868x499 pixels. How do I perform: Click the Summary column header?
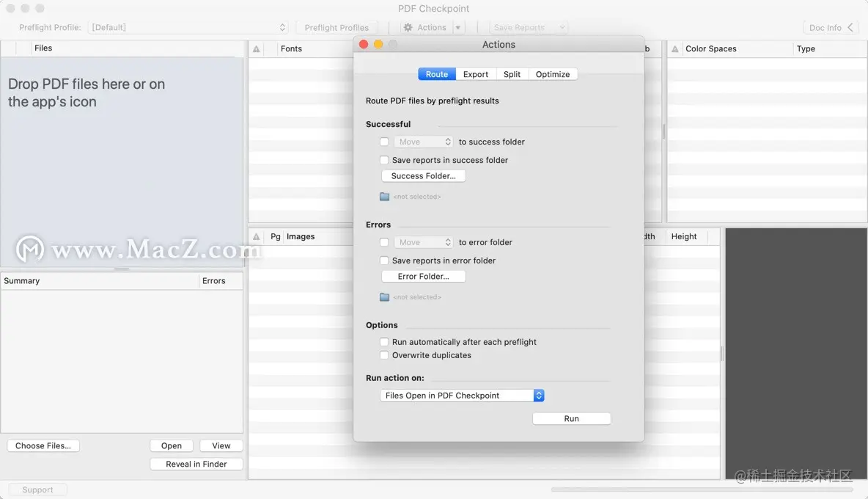pos(21,281)
